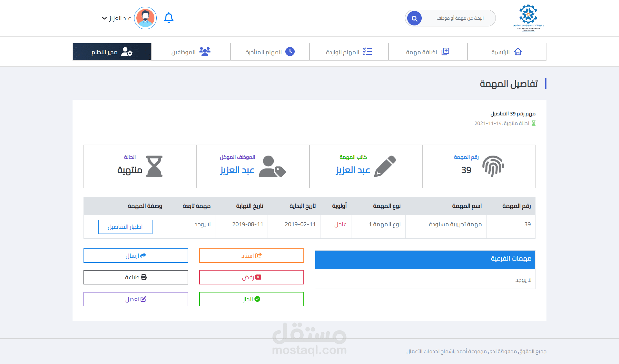Expand the عبد العزيز user dropdown arrow
The width and height of the screenshot is (619, 364).
coord(104,18)
